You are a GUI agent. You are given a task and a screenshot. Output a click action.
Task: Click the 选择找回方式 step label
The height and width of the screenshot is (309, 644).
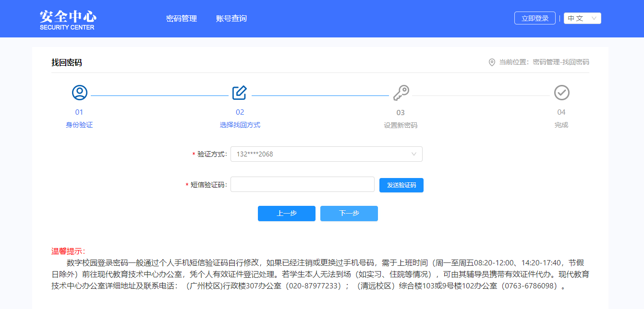(x=240, y=125)
